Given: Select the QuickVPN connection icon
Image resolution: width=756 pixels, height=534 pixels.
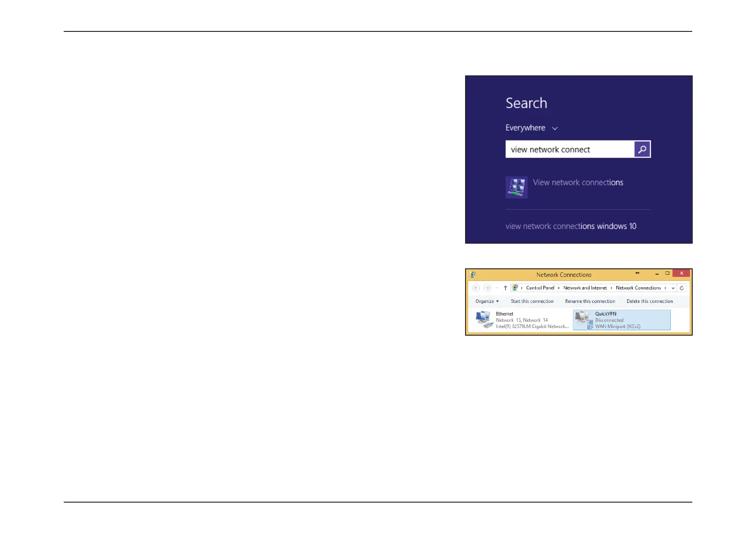Looking at the screenshot, I should (584, 320).
